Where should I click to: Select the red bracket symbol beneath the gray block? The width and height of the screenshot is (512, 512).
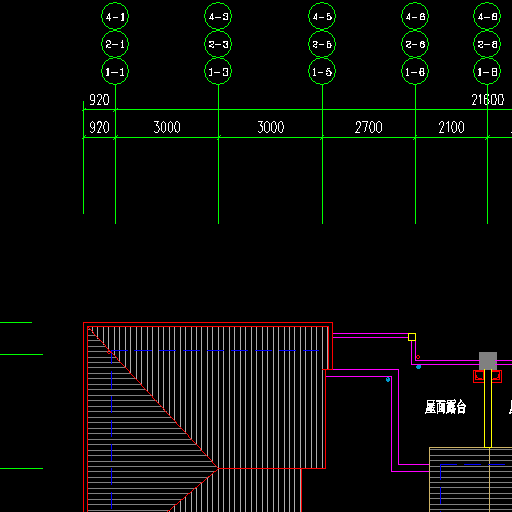coord(487,377)
